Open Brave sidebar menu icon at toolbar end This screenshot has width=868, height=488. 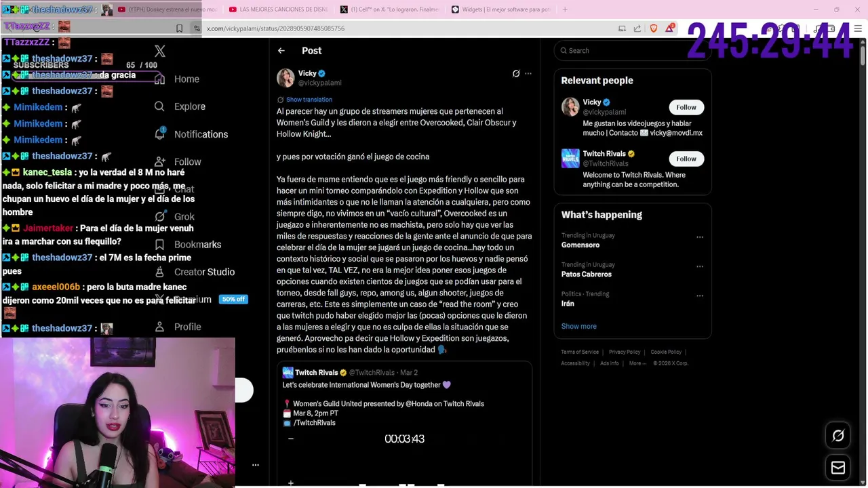click(x=859, y=28)
